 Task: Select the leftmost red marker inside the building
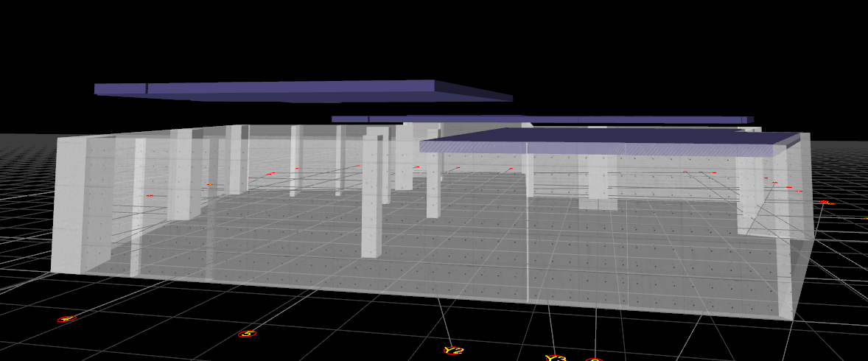pyautogui.click(x=150, y=195)
